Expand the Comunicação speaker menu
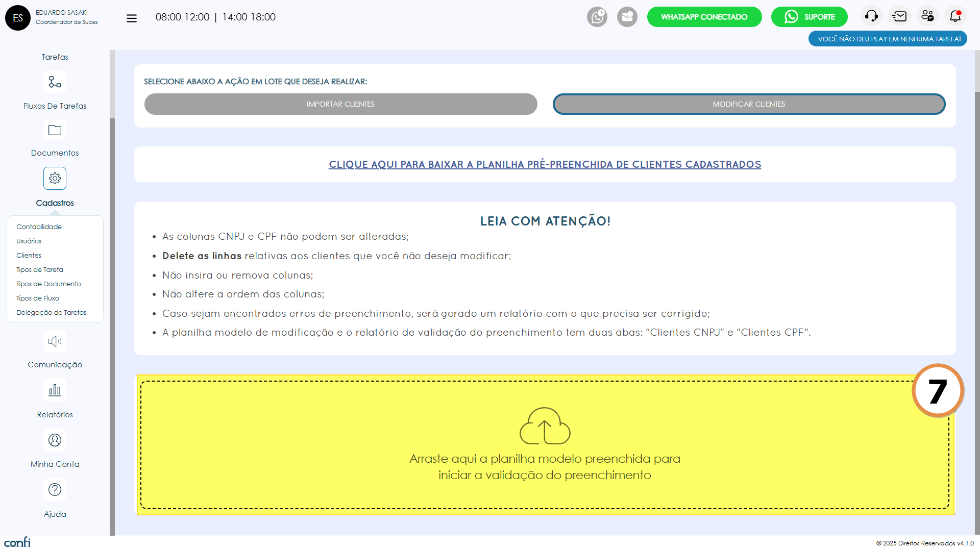This screenshot has width=980, height=551. coord(55,341)
